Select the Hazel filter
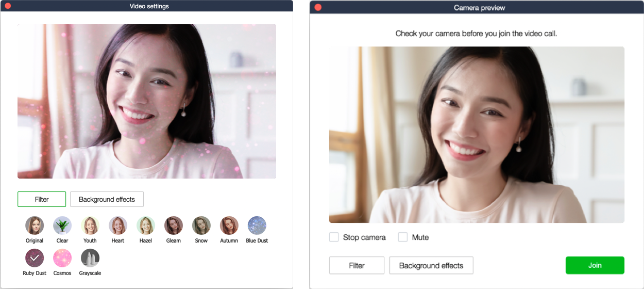This screenshot has height=289, width=644. pyautogui.click(x=146, y=226)
